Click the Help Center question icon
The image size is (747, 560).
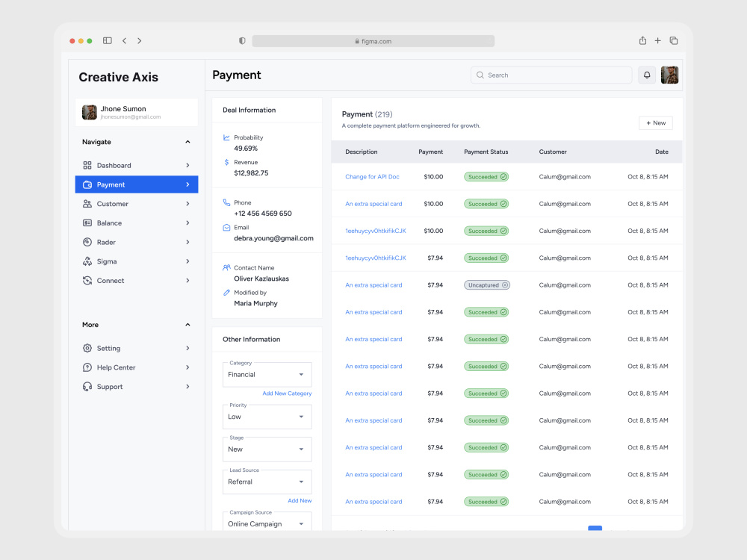pos(87,367)
